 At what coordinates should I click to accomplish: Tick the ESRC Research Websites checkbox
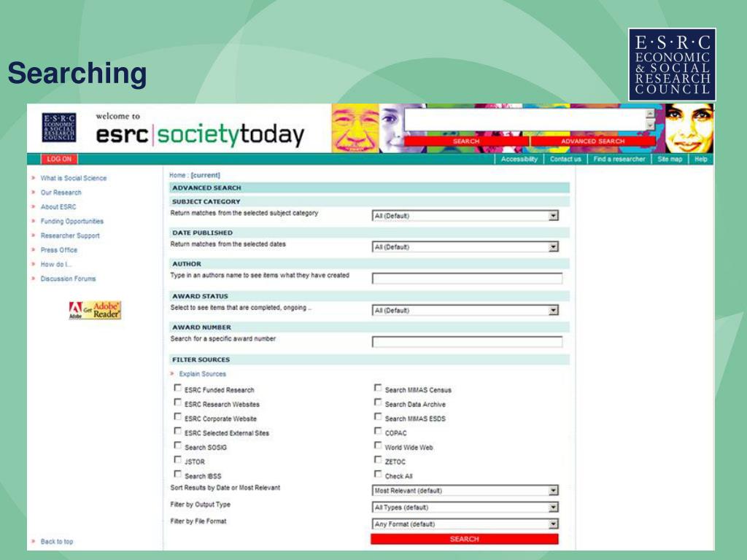pos(178,402)
